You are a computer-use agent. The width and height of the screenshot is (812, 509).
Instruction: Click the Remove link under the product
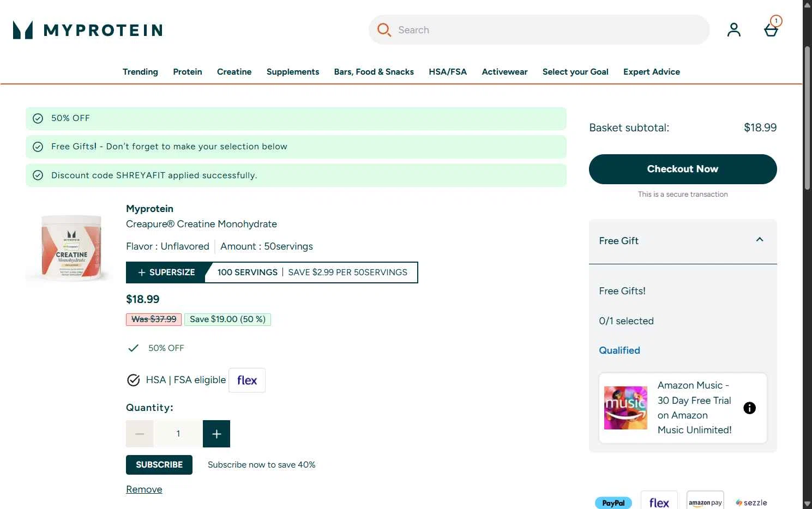[x=144, y=489]
